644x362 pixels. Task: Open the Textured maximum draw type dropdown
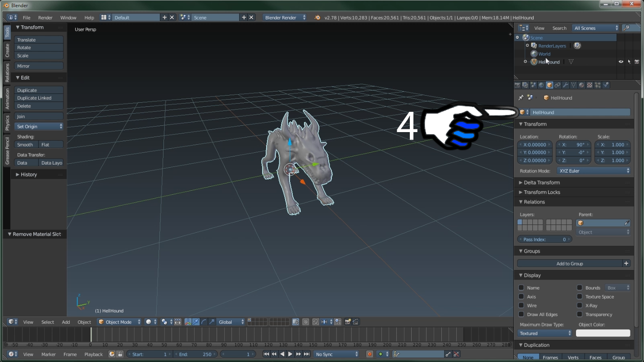tap(545, 333)
